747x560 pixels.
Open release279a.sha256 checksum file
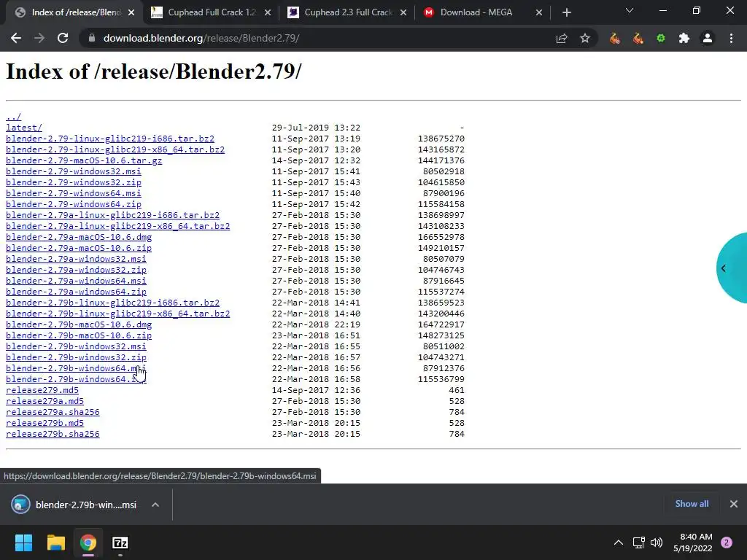(x=53, y=413)
